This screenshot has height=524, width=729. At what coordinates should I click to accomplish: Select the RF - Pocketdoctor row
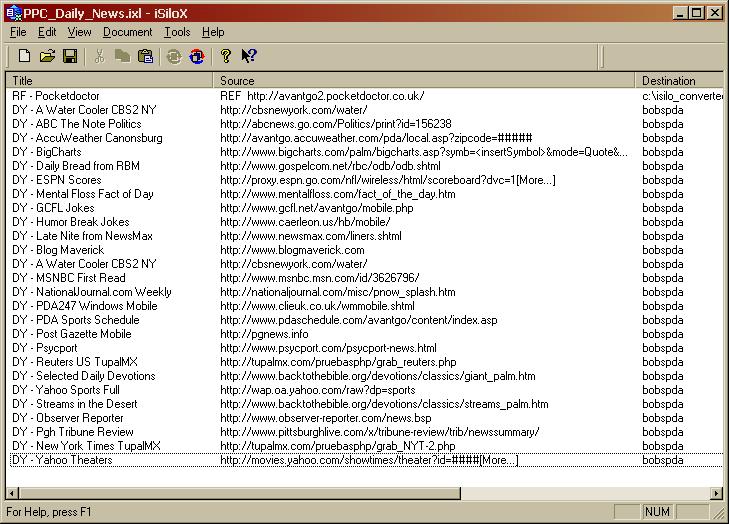point(366,96)
